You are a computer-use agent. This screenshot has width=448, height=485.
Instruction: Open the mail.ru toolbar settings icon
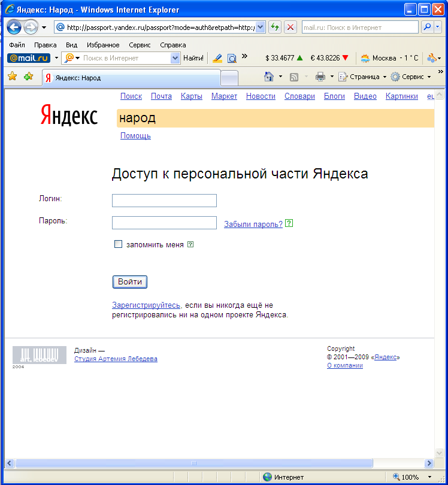[x=432, y=58]
